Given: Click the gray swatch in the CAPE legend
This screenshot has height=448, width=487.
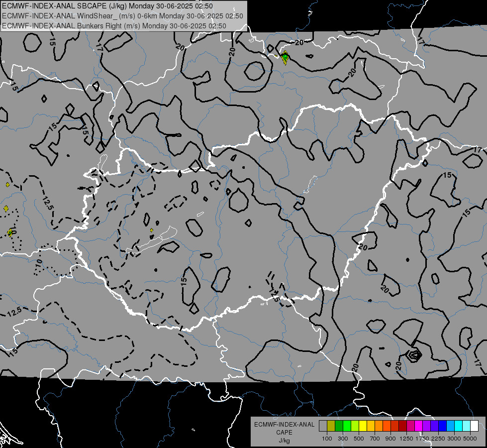Looking at the screenshot, I should click(x=323, y=426).
